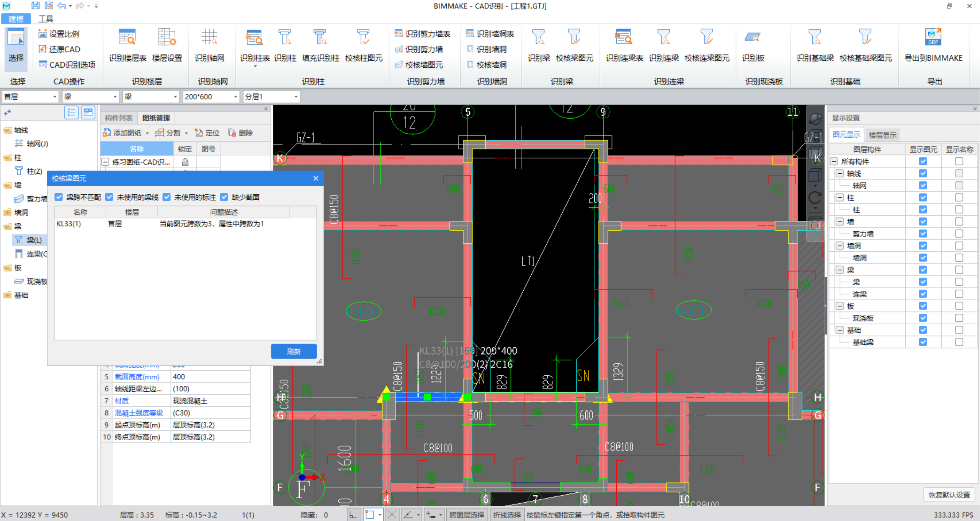
Task: Click 校核连梁图元 tool
Action: (707, 46)
